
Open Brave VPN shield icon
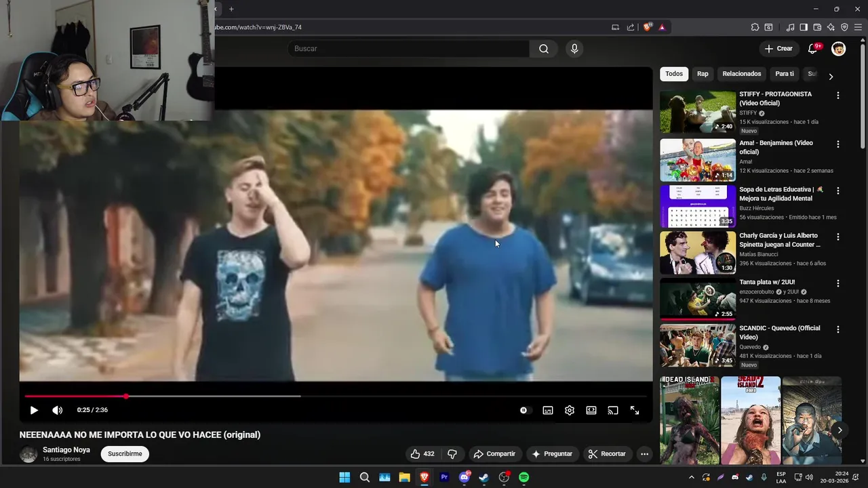[x=844, y=27]
